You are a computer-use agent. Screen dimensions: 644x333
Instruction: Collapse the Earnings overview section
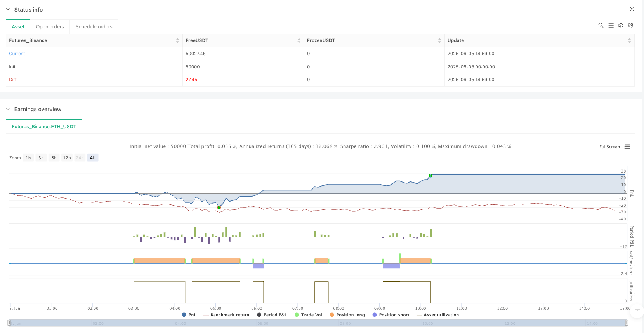[8, 109]
